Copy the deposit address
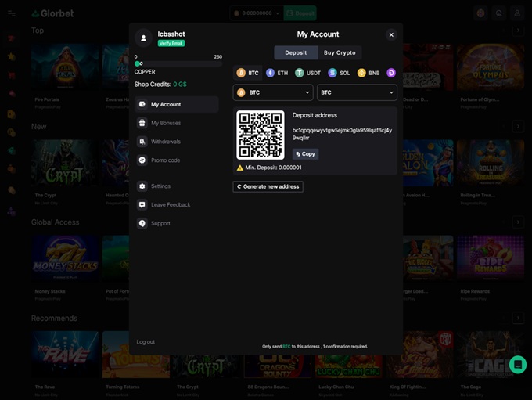The width and height of the screenshot is (532, 400). [305, 154]
